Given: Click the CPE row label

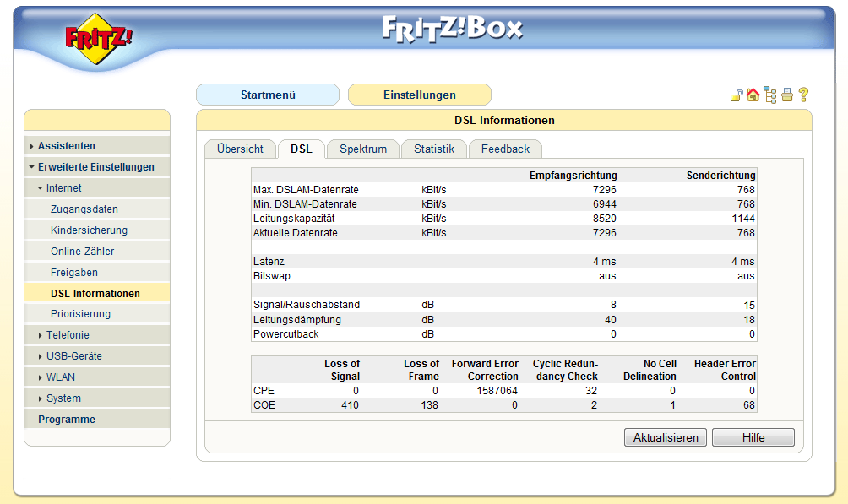Looking at the screenshot, I should [264, 391].
